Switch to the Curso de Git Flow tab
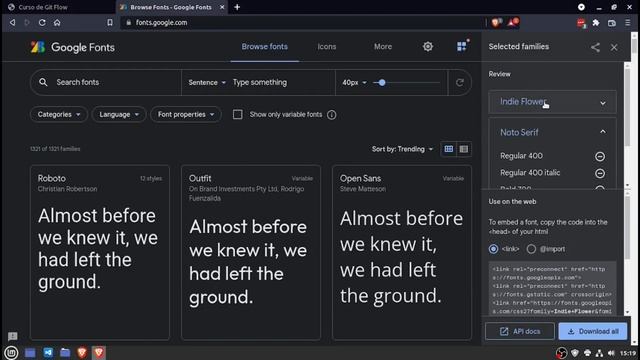The height and width of the screenshot is (360, 640). click(x=58, y=7)
